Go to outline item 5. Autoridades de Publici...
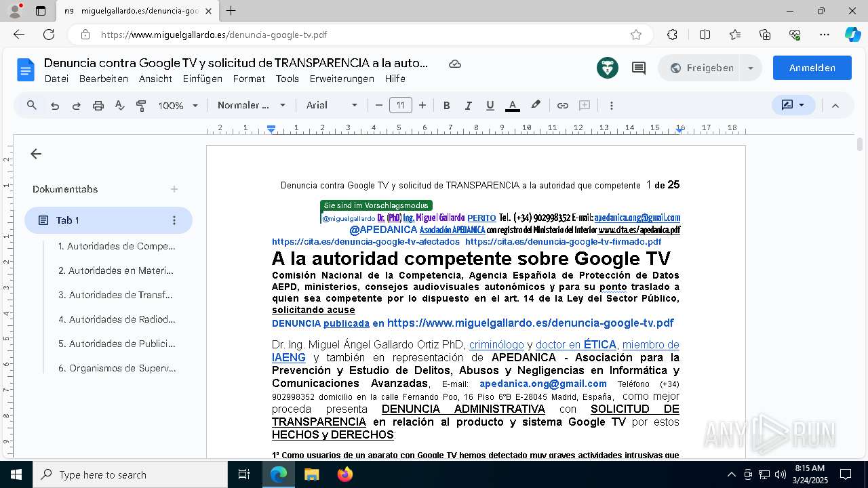 (x=117, y=344)
